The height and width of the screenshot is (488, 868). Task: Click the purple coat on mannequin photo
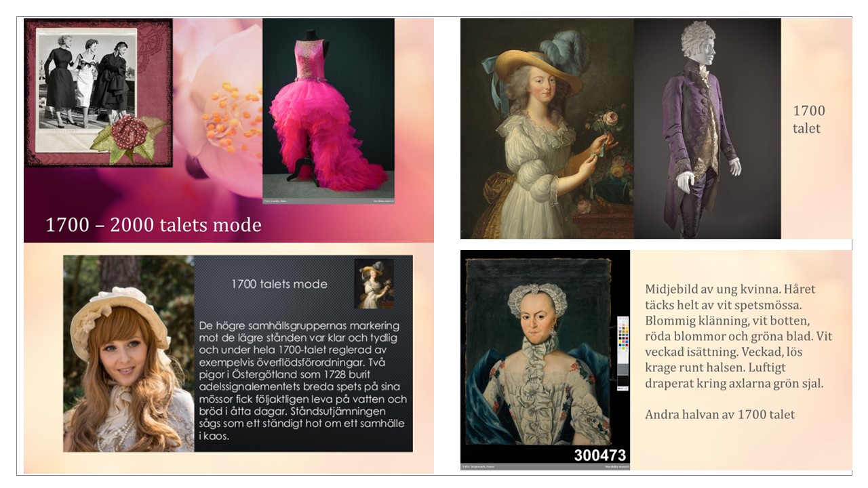point(707,129)
